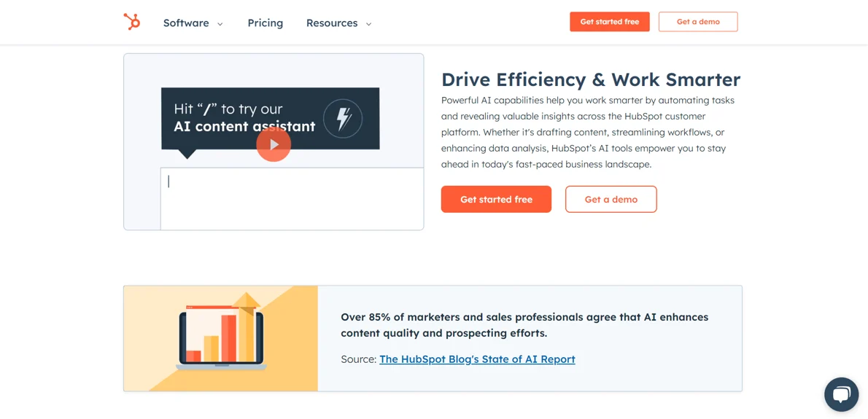This screenshot has height=419, width=868.
Task: Click the text input area in video preview
Action: tap(292, 198)
